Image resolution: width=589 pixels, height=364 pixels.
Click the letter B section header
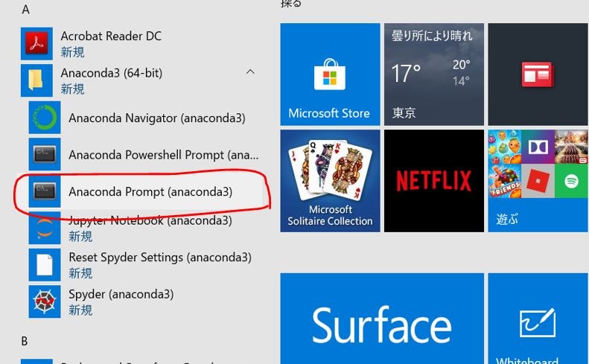point(25,341)
